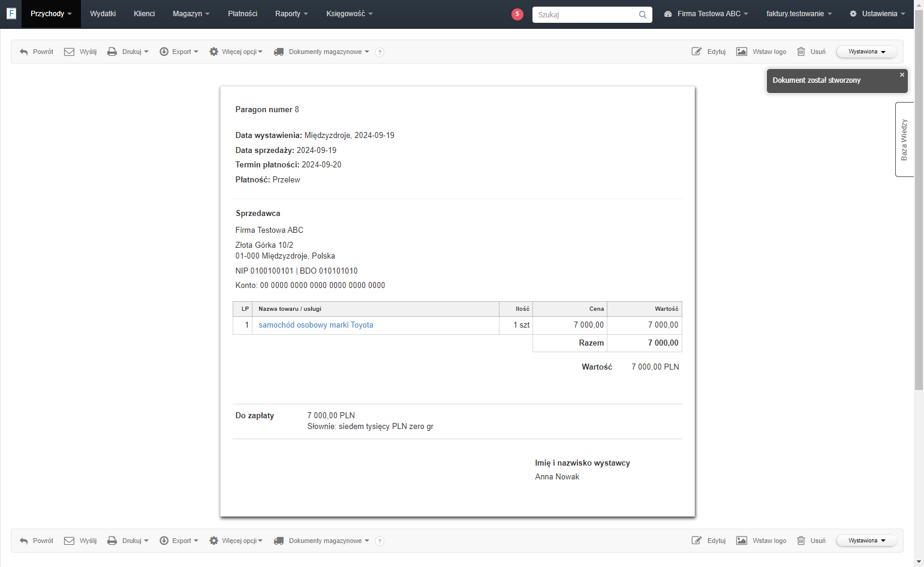Open the samochód osobowy marki Toyota link
Image resolution: width=924 pixels, height=567 pixels.
click(316, 325)
